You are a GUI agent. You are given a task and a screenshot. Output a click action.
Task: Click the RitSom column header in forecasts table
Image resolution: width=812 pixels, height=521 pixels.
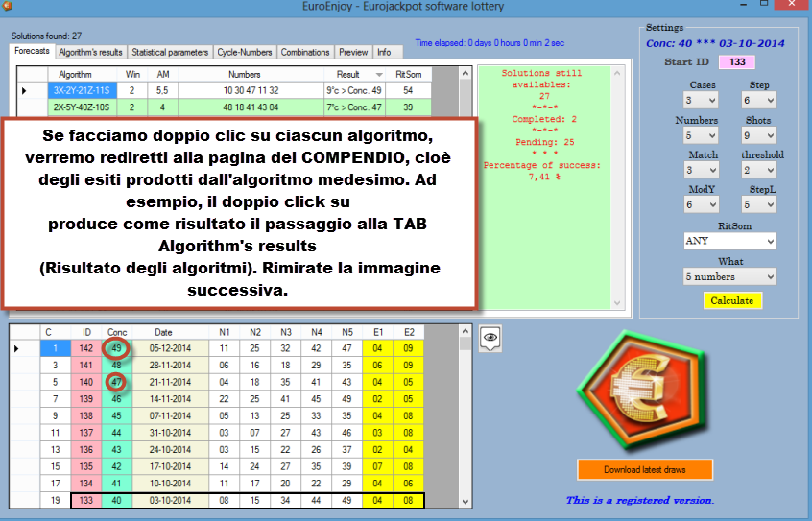pos(409,75)
